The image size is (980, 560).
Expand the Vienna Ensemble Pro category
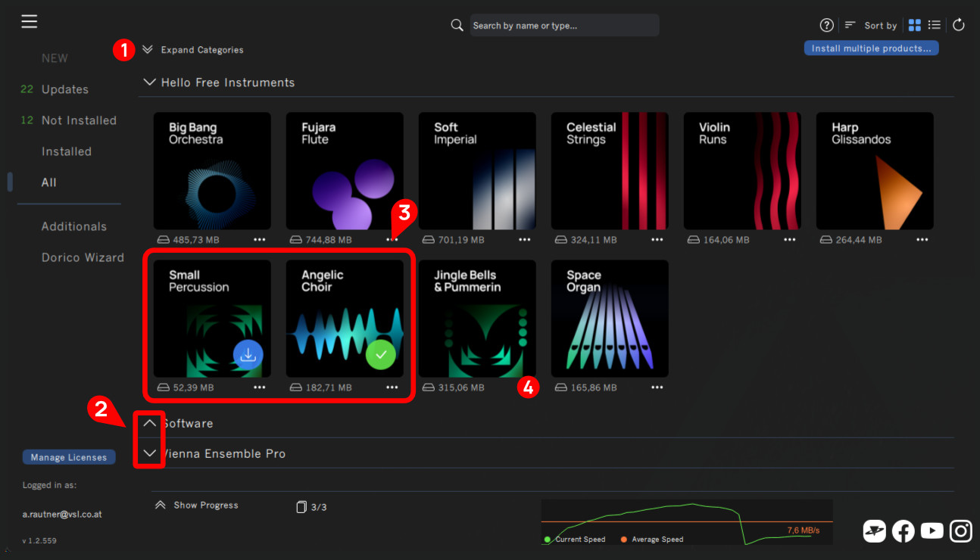pos(149,453)
